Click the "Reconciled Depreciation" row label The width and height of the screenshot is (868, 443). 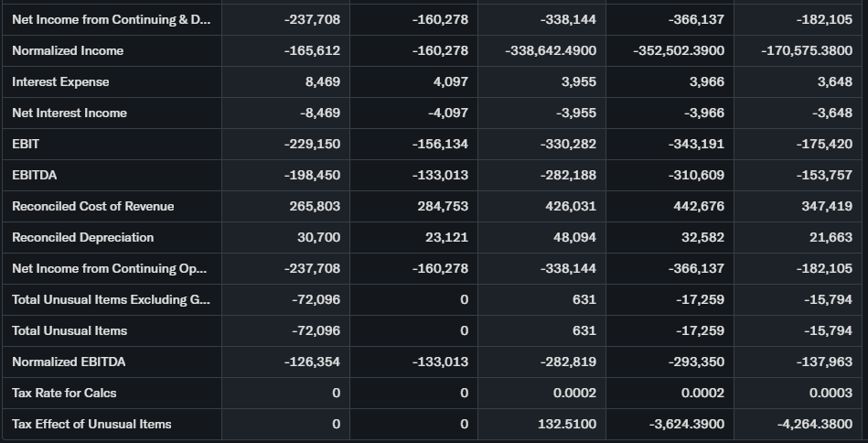82,237
